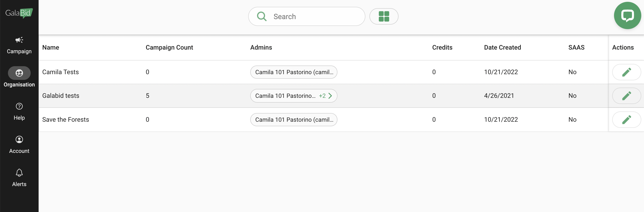Open the Help question mark icon

[x=19, y=106]
